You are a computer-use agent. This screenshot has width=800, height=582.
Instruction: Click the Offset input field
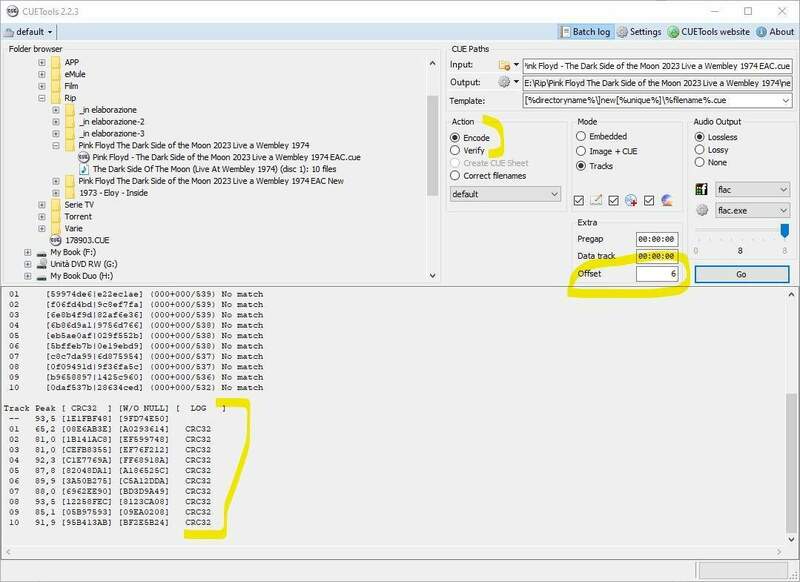click(x=657, y=273)
